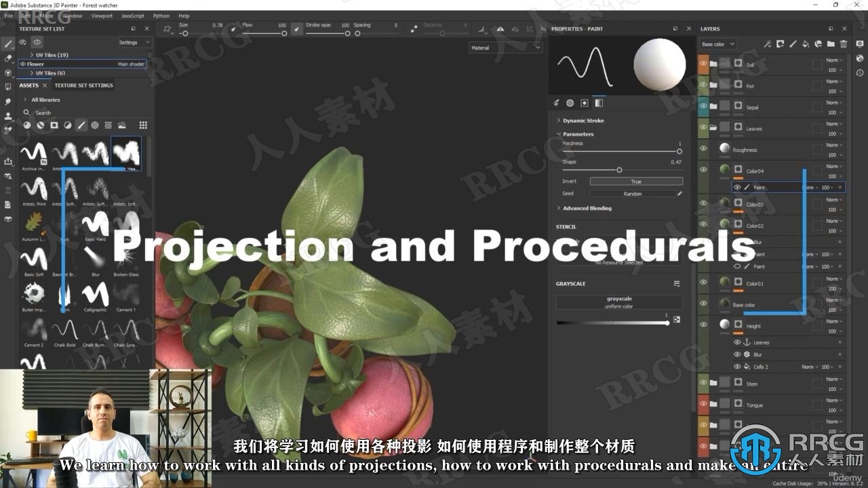Select the Polygon Fill tool
Image resolution: width=868 pixels, height=488 pixels.
(x=8, y=87)
